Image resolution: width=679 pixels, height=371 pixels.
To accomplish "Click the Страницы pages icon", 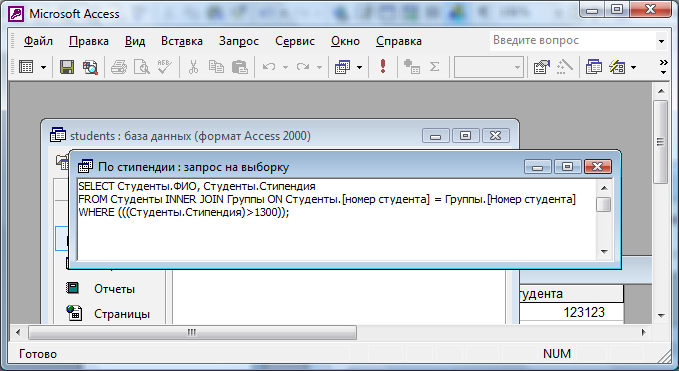I will click(x=74, y=312).
